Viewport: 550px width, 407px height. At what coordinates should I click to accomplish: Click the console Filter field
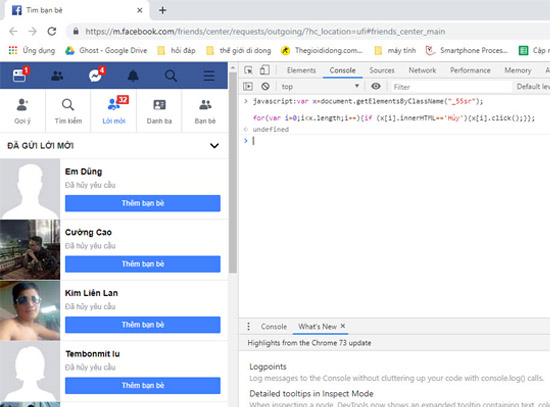coord(450,87)
